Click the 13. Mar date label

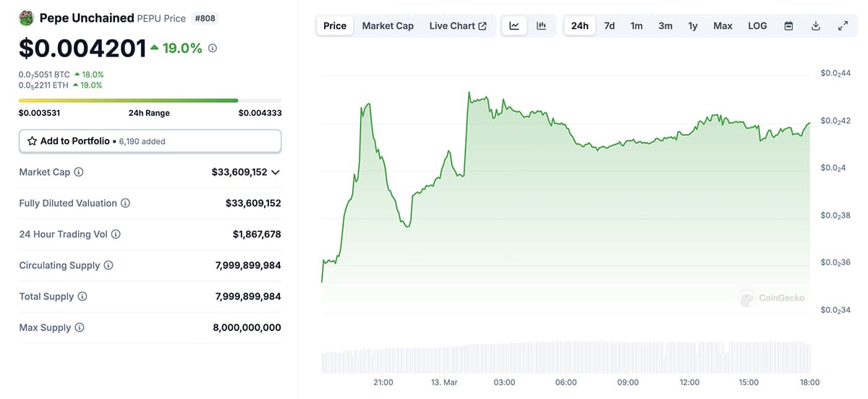click(443, 382)
